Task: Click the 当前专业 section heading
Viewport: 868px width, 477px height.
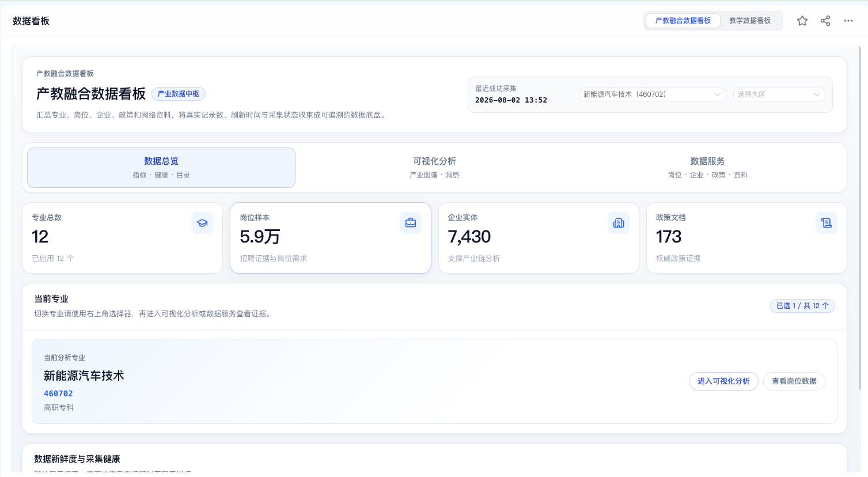Action: [51, 299]
